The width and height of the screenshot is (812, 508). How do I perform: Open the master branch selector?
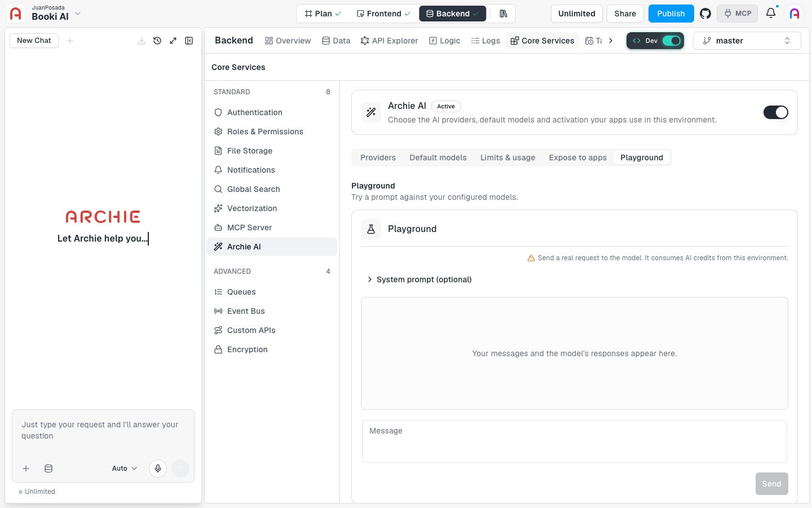tap(747, 41)
